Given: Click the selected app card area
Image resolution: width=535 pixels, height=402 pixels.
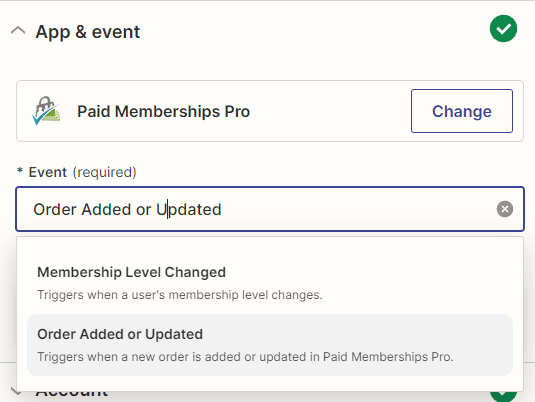Looking at the screenshot, I should [x=270, y=111].
